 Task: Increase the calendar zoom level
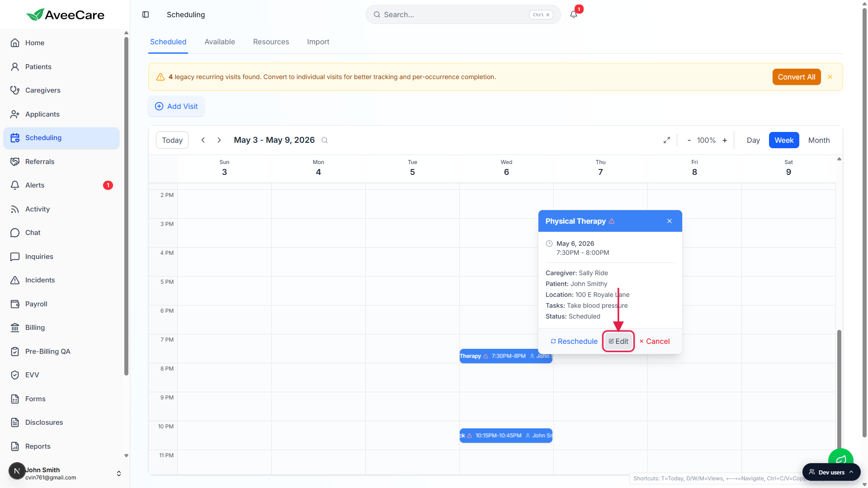725,140
